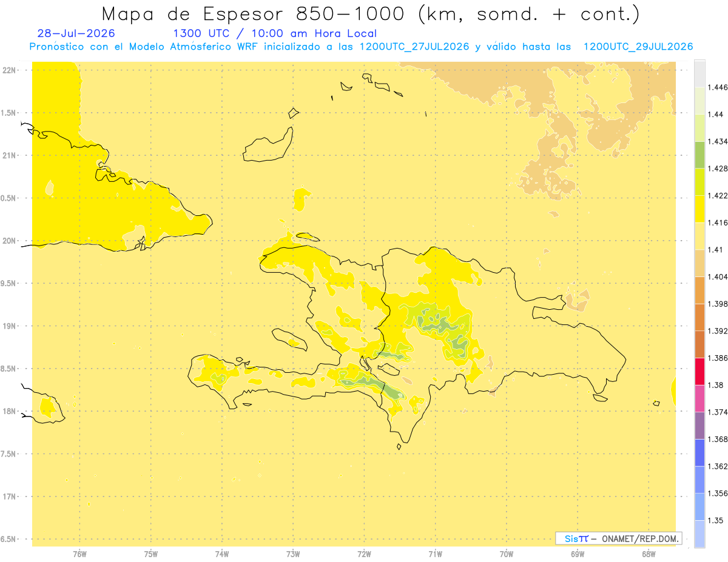Click the "1.416" legend value
This screenshot has width=728, height=562.
coord(717,222)
